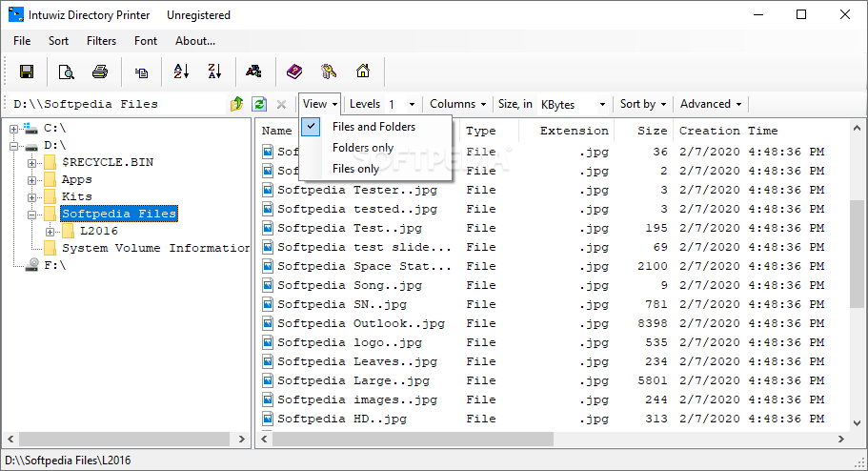Click the Extension column header
Viewport: 868px width, 471px height.
(566, 131)
